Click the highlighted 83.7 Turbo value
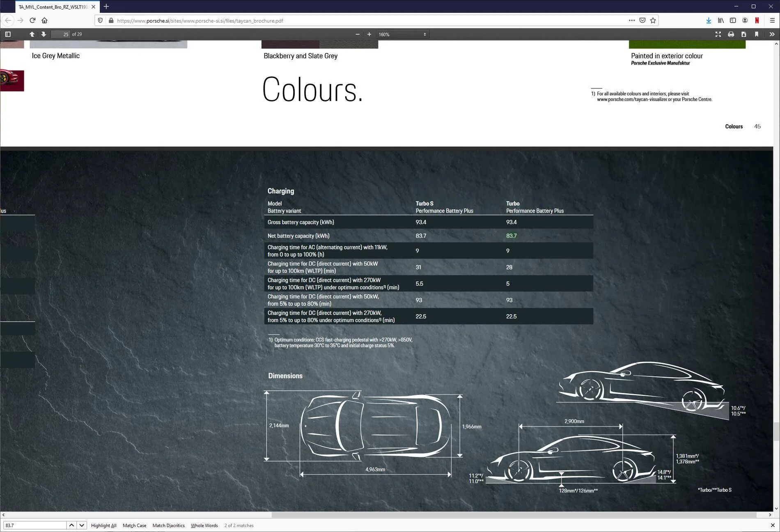Viewport: 780px width, 532px height. [511, 236]
